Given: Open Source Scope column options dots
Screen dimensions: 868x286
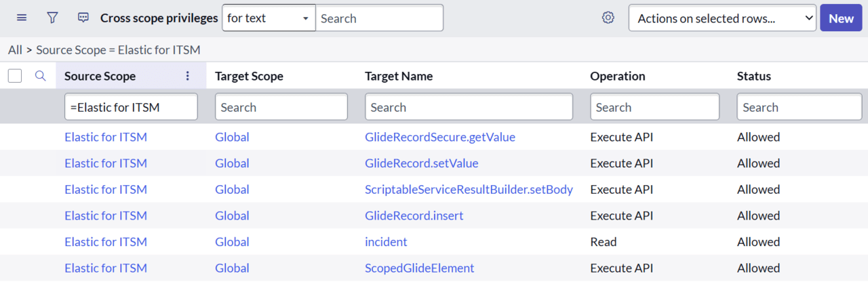Looking at the screenshot, I should click(x=188, y=76).
